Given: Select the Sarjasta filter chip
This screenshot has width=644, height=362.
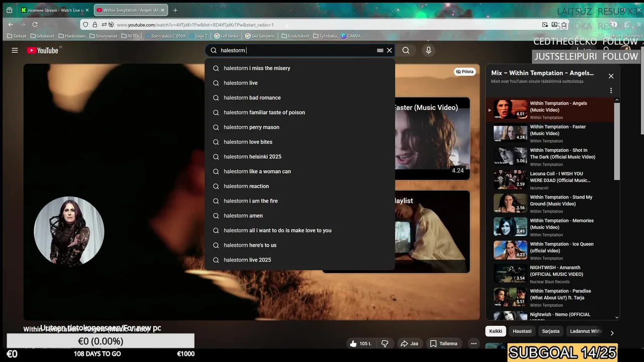Looking at the screenshot, I should coord(550,331).
